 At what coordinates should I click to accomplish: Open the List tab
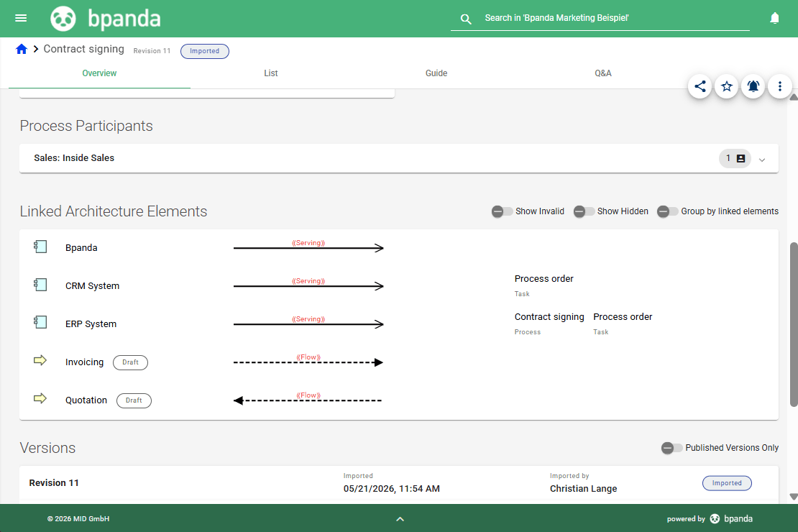point(271,73)
